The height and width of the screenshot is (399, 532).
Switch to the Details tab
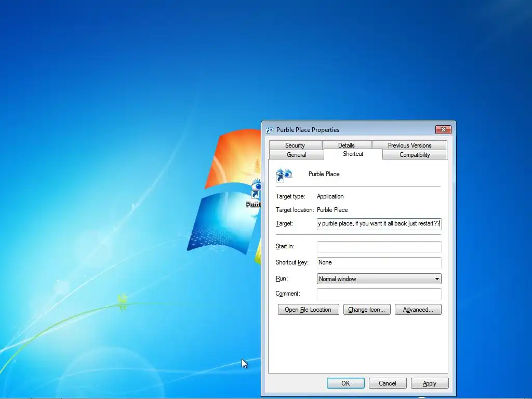(346, 145)
